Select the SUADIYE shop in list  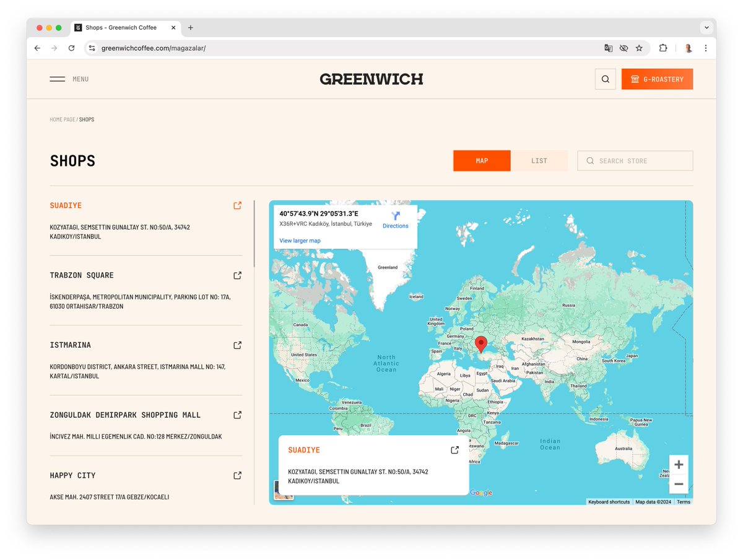click(66, 205)
